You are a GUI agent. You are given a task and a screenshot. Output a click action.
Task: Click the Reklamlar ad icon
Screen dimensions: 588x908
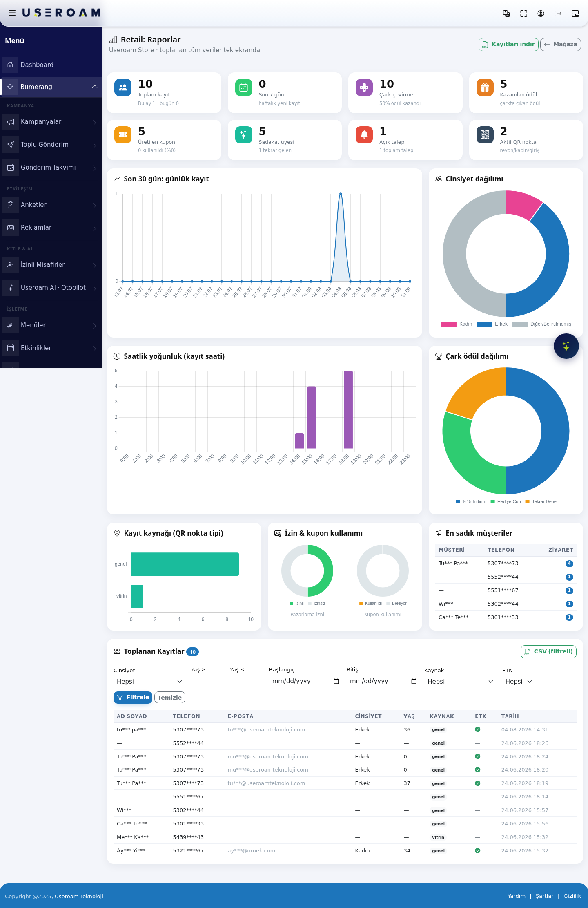coord(11,228)
